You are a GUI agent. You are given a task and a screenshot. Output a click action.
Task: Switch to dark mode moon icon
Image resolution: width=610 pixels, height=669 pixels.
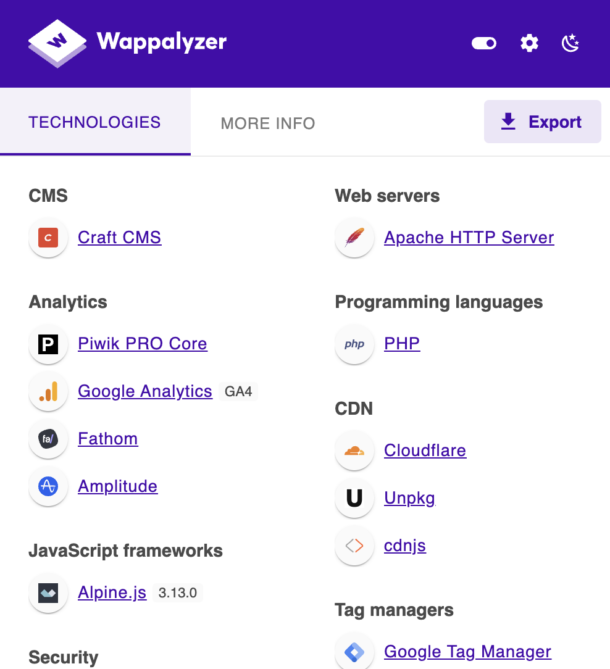tap(570, 43)
